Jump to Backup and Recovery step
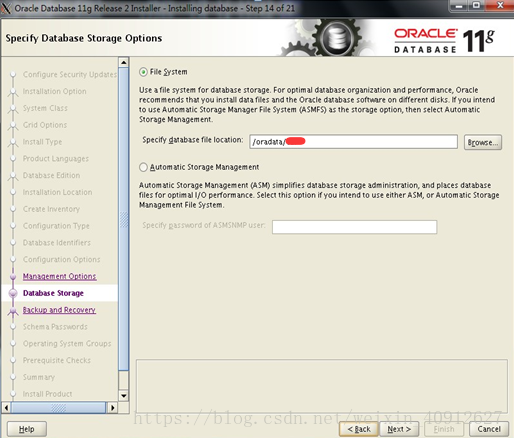Screen dimensions: 514x438 [x=59, y=310]
